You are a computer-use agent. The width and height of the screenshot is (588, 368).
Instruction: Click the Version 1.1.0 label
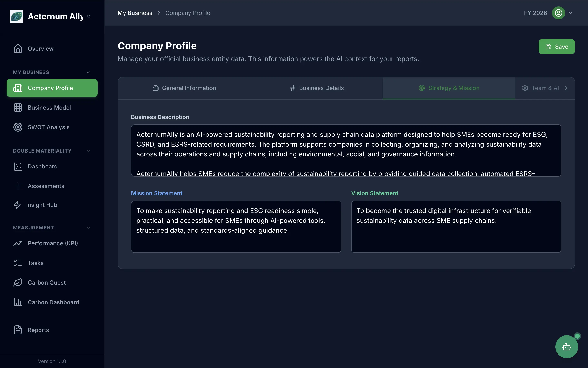coord(52,361)
